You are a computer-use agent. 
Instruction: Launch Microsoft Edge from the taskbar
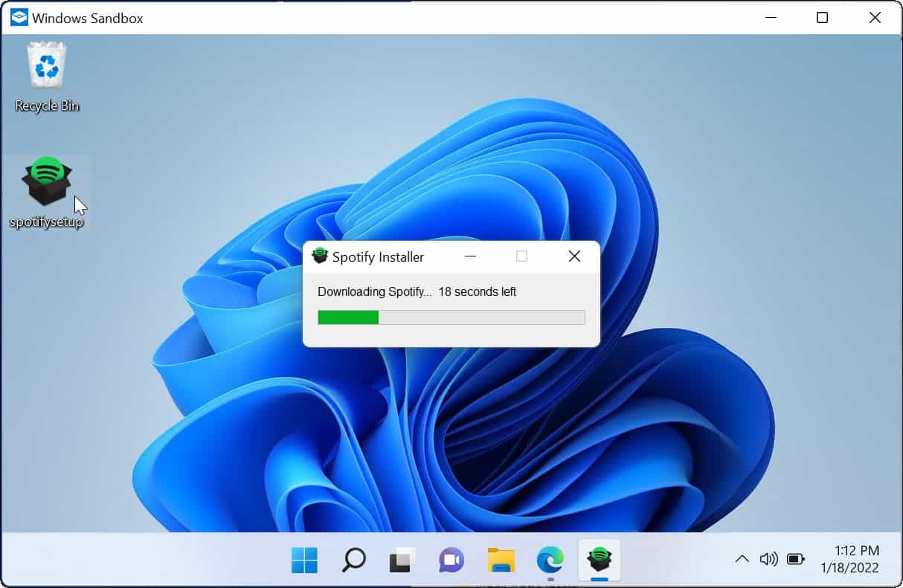(x=550, y=561)
